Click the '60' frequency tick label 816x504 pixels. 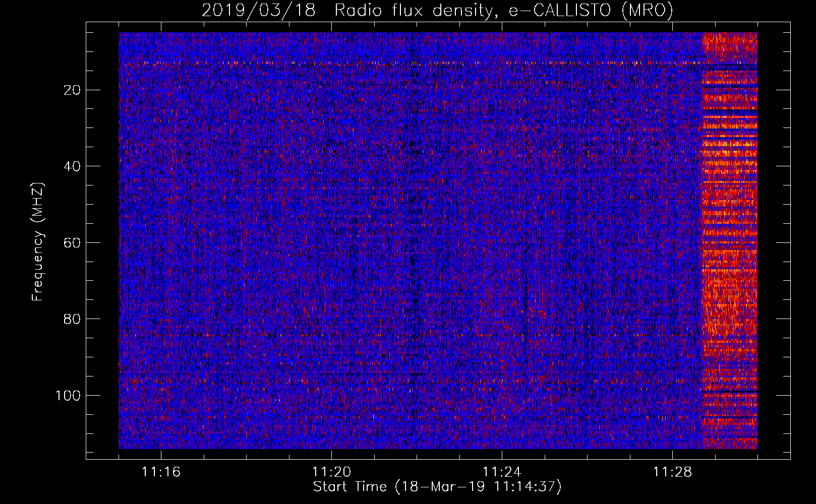point(72,243)
